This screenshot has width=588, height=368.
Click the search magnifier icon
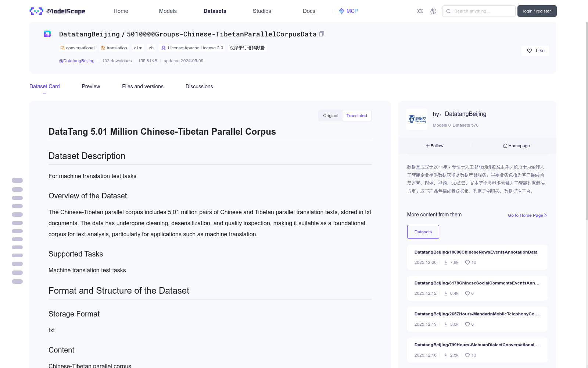448,11
